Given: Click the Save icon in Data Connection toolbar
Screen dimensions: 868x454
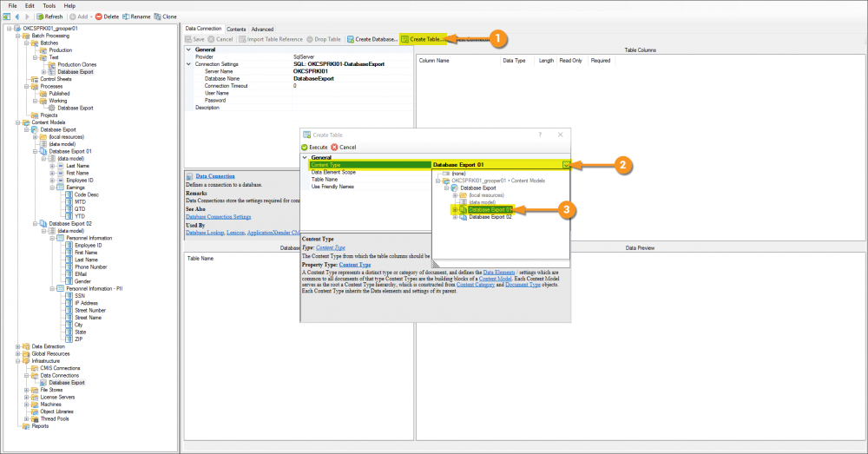Looking at the screenshot, I should (x=188, y=39).
